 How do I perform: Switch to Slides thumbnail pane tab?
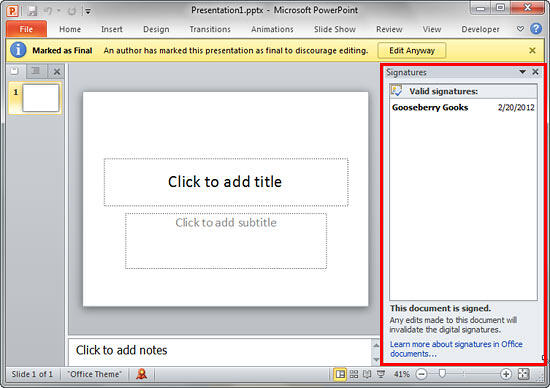click(x=15, y=71)
